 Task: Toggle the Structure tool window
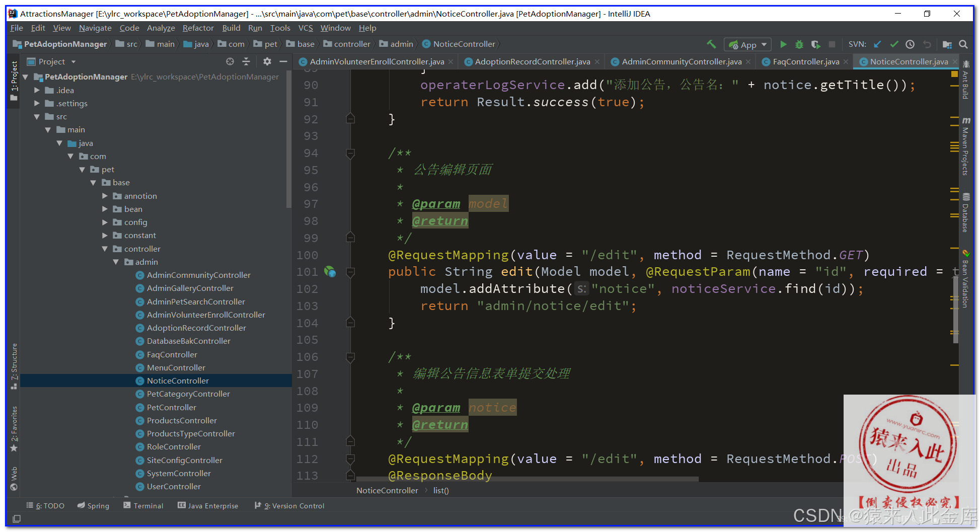tap(14, 366)
